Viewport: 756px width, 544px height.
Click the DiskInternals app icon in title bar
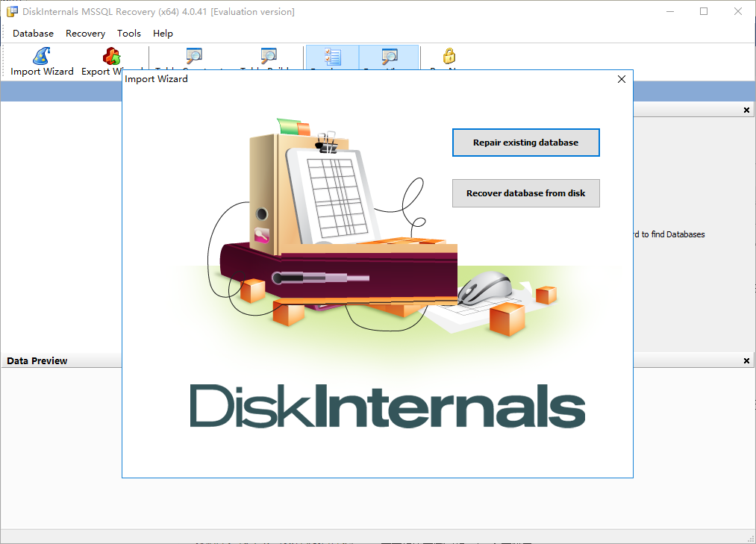(12, 12)
